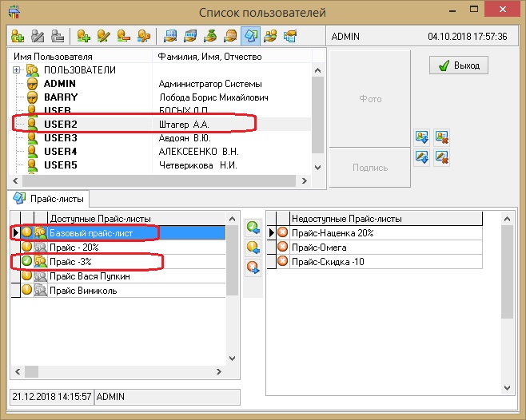Click the bottom red transfer icon between lists
526x420 pixels.
[253, 267]
